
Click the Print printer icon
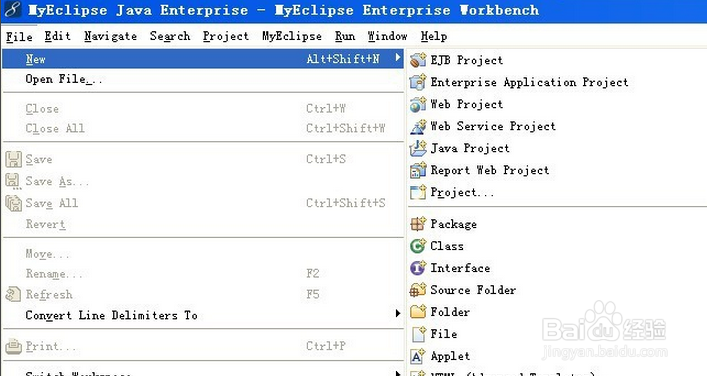(14, 346)
